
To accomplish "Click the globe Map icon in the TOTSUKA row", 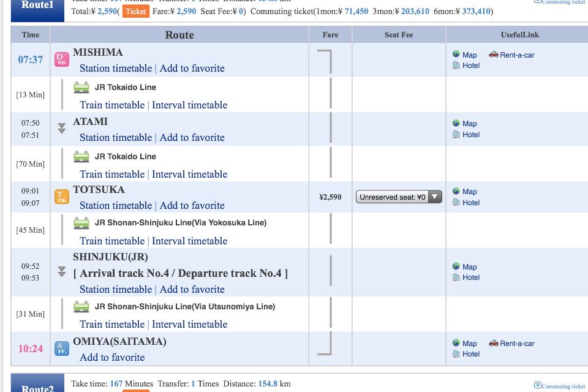I will (456, 191).
